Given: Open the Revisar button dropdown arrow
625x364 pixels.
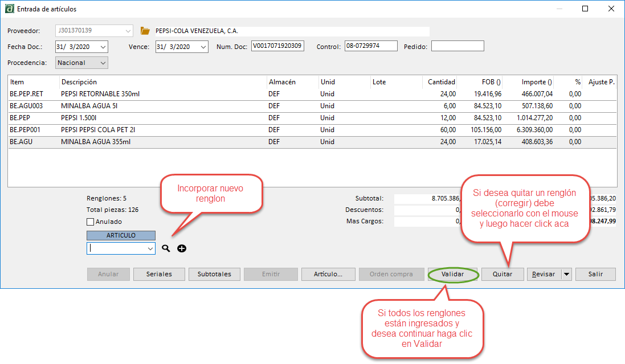Looking at the screenshot, I should (x=566, y=274).
